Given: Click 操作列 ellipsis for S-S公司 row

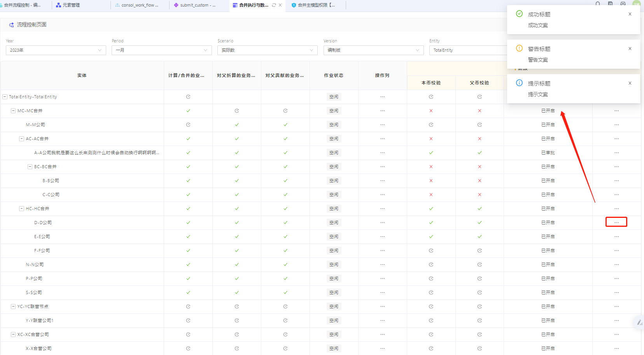Looking at the screenshot, I should click(382, 292).
